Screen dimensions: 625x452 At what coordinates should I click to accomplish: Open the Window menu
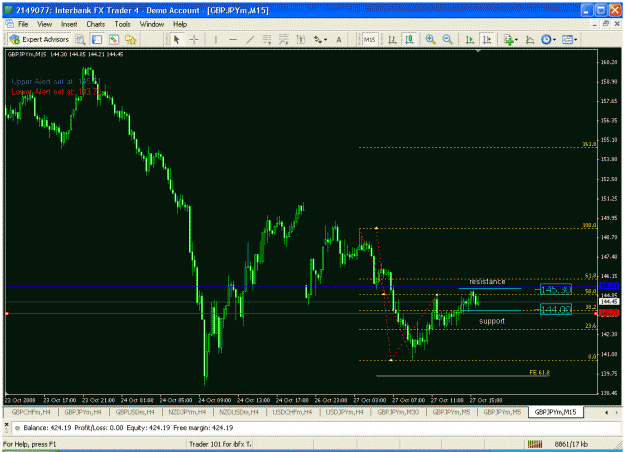[x=152, y=24]
